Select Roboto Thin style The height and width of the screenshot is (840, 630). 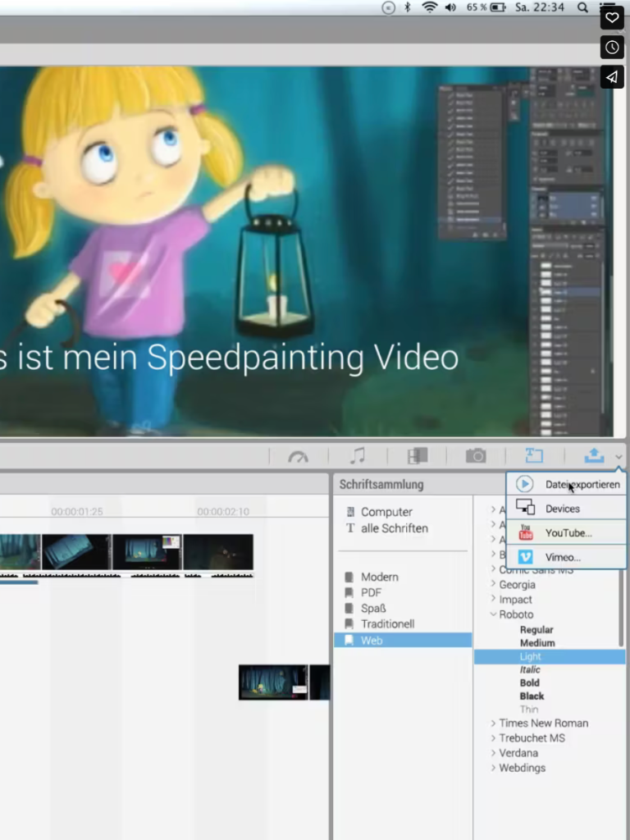pyautogui.click(x=529, y=710)
